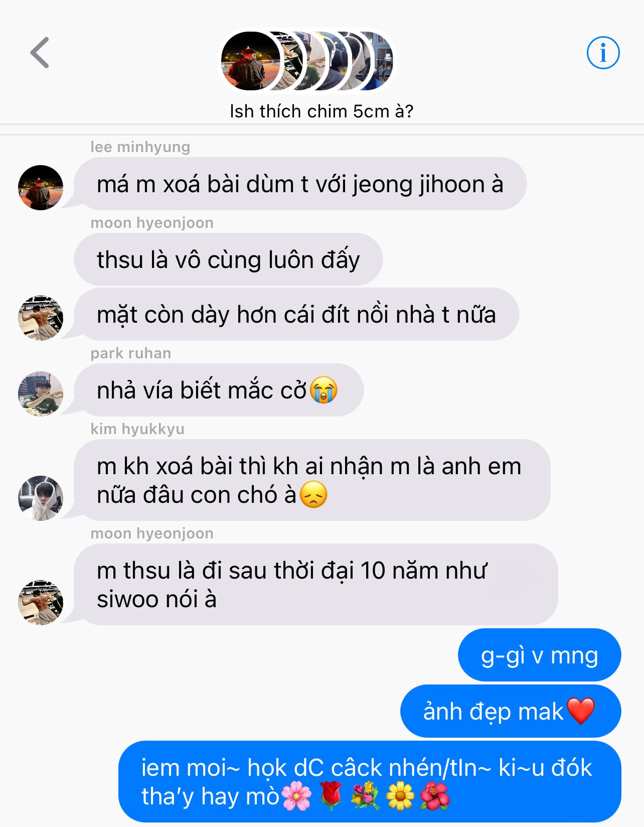Open the group avatar cluster in header
The width and height of the screenshot is (644, 827).
[x=307, y=61]
